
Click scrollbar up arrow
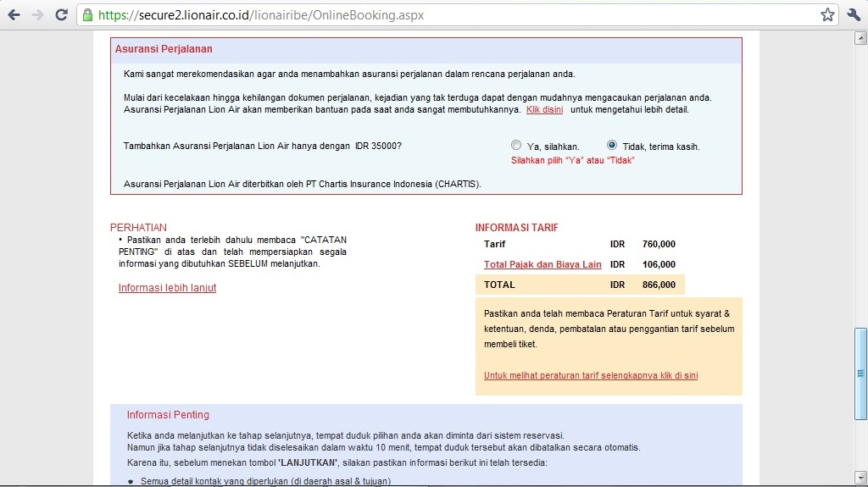[860, 38]
